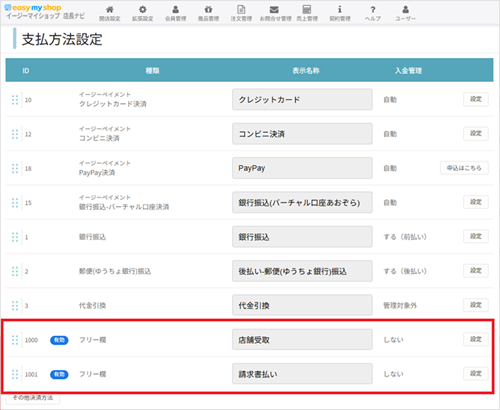Edit the コンビニ決済 display name field
500x410 pixels.
click(x=302, y=134)
